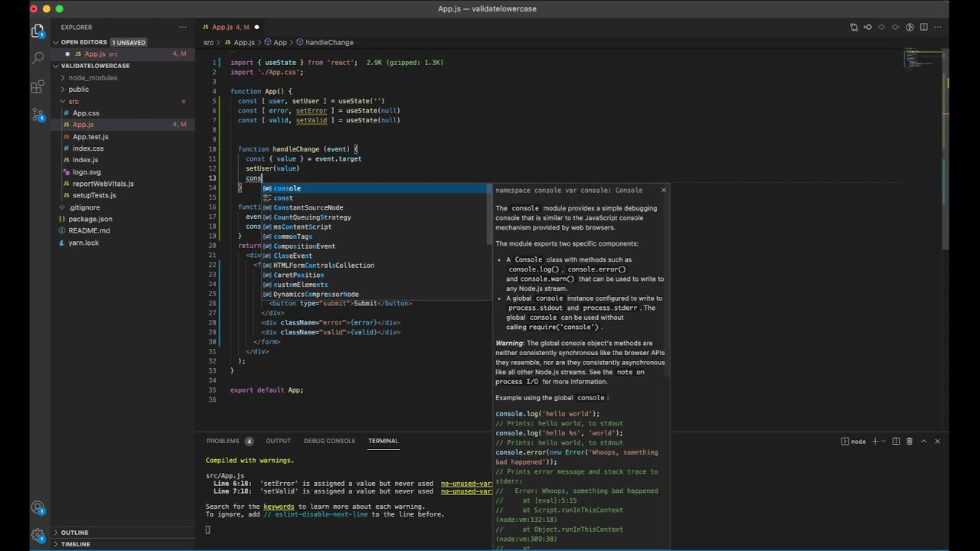Open the Search view in activity bar

click(x=38, y=58)
